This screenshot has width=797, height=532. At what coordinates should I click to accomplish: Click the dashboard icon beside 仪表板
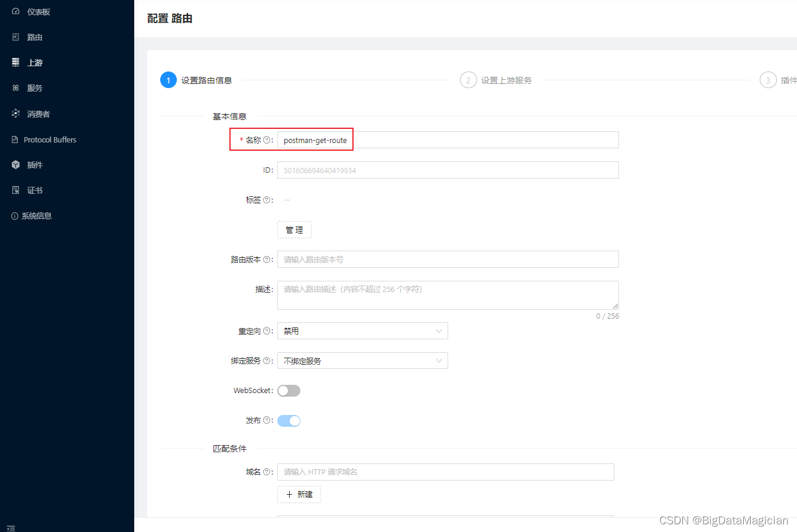tap(16, 12)
